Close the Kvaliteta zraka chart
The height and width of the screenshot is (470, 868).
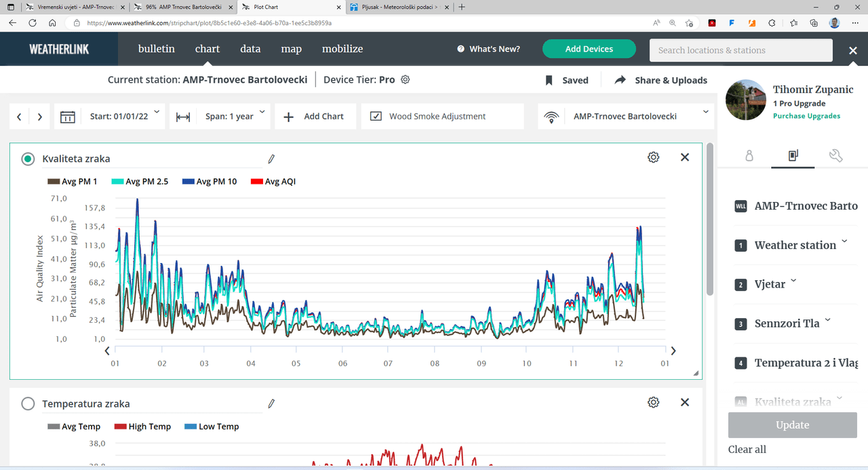(x=685, y=157)
